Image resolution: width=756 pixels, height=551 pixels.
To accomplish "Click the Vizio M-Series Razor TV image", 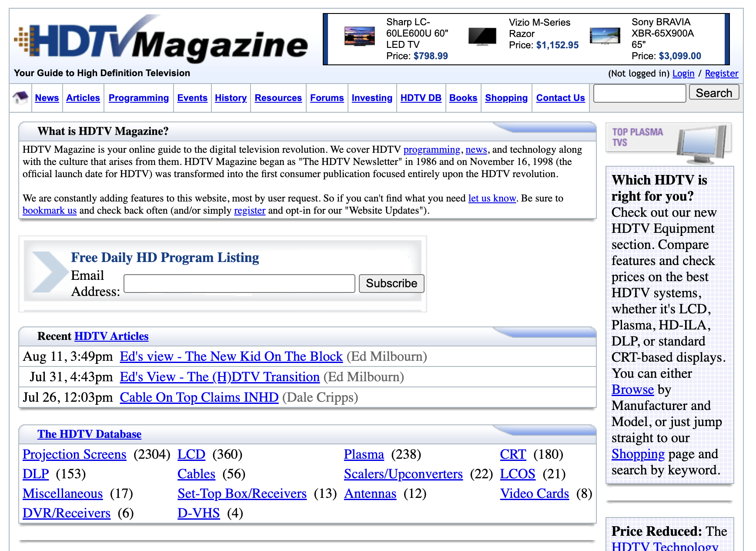I will tap(482, 37).
